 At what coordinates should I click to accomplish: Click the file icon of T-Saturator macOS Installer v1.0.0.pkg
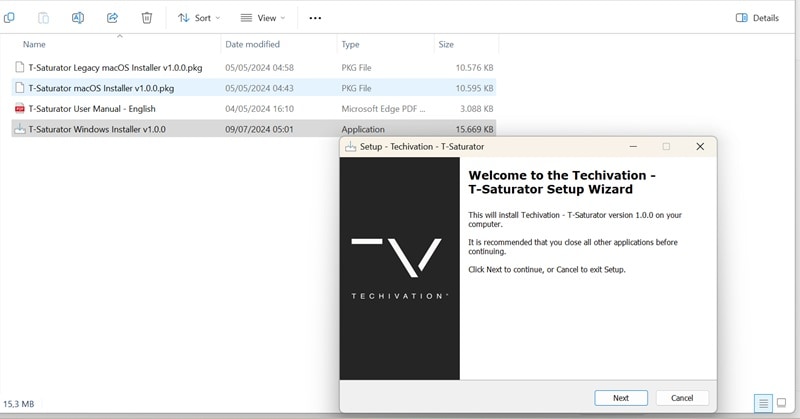(19, 88)
